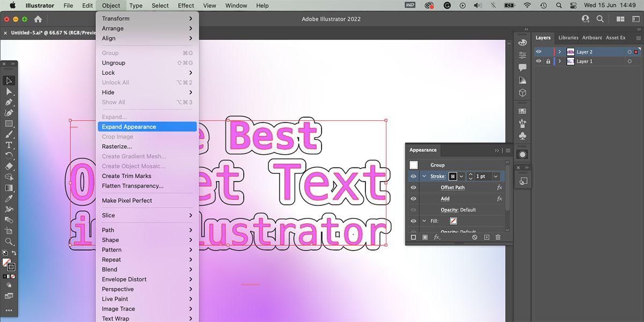Click the stroke color swatch in Appearance

(x=452, y=177)
